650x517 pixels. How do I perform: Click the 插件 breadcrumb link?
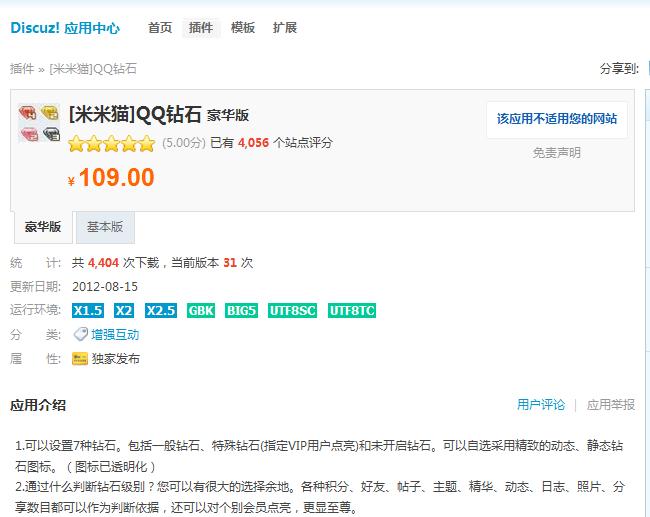(22, 68)
